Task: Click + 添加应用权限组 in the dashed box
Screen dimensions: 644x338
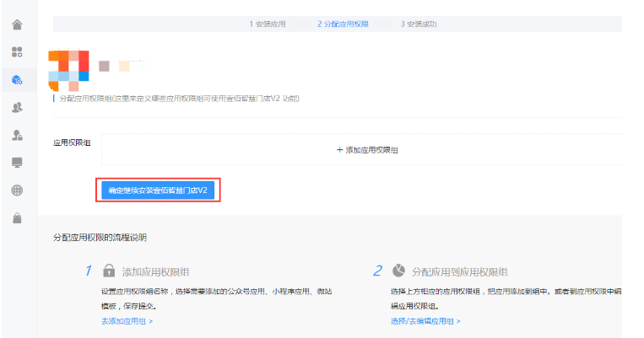Action: pos(367,149)
